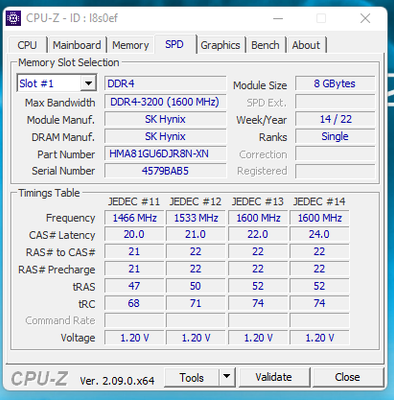Open the Tools dropdown arrow
The height and width of the screenshot is (400, 394).
coord(227,377)
